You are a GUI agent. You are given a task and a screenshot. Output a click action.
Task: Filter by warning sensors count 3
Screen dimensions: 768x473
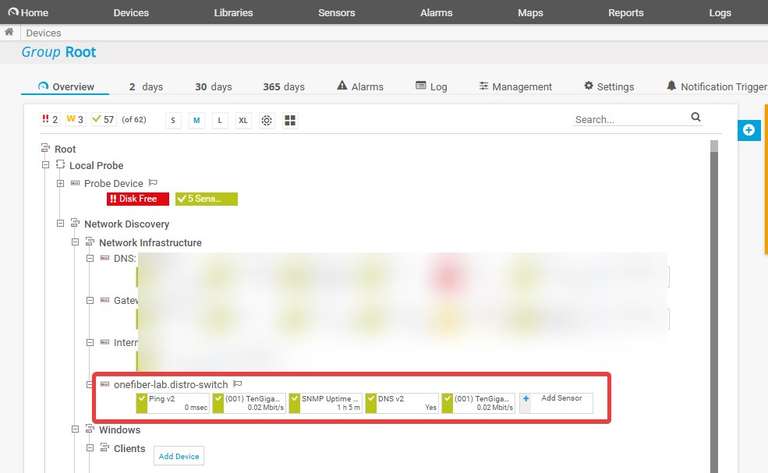pos(75,119)
